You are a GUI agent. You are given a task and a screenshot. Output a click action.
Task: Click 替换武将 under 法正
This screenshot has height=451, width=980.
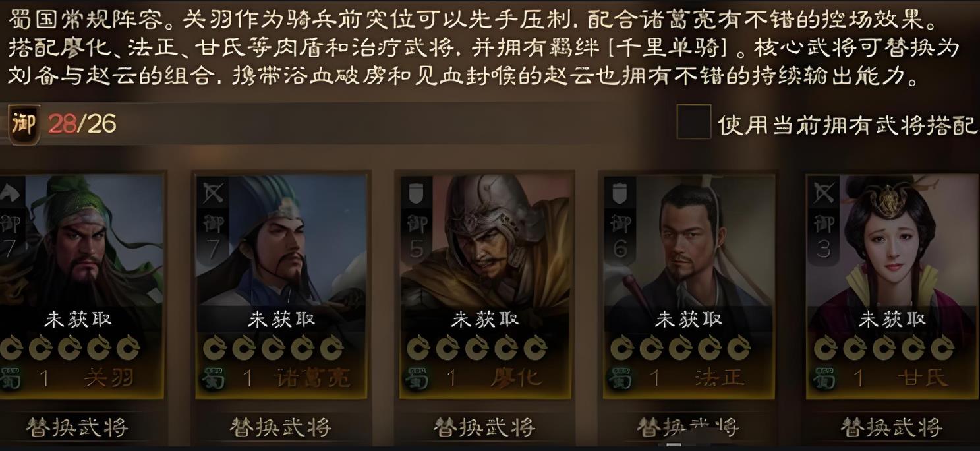(688, 427)
